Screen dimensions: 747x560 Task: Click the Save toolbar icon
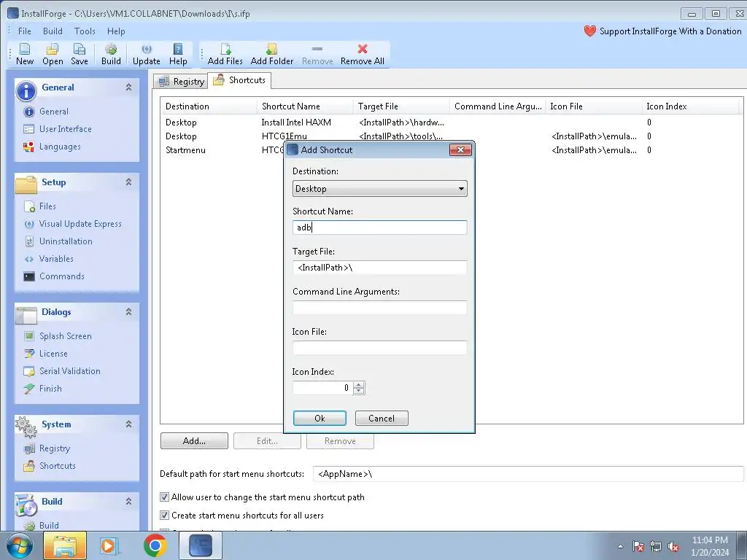pyautogui.click(x=79, y=54)
